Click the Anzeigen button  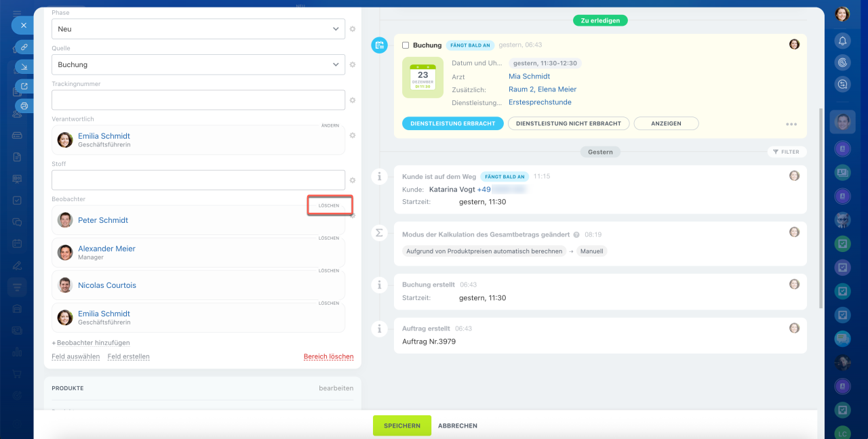tap(667, 124)
